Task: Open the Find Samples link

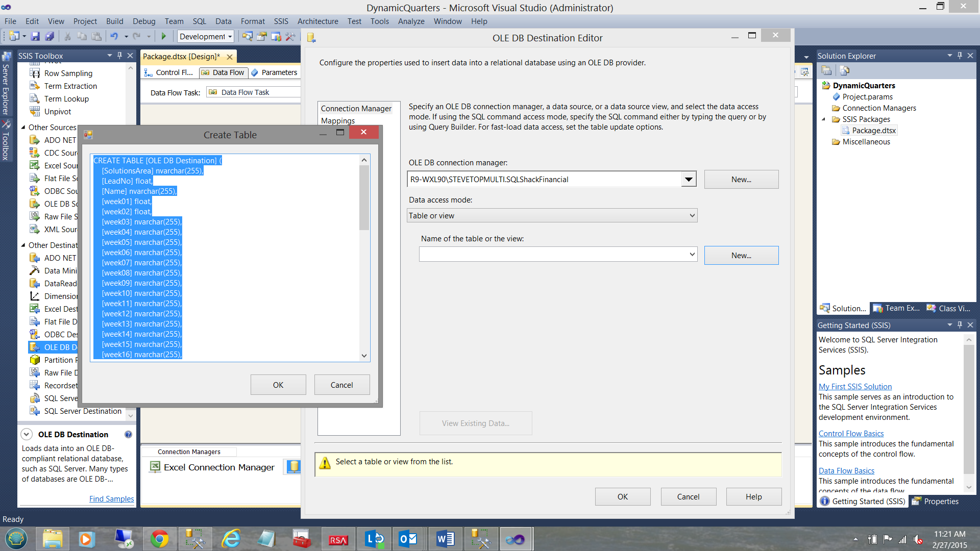Action: tap(111, 498)
